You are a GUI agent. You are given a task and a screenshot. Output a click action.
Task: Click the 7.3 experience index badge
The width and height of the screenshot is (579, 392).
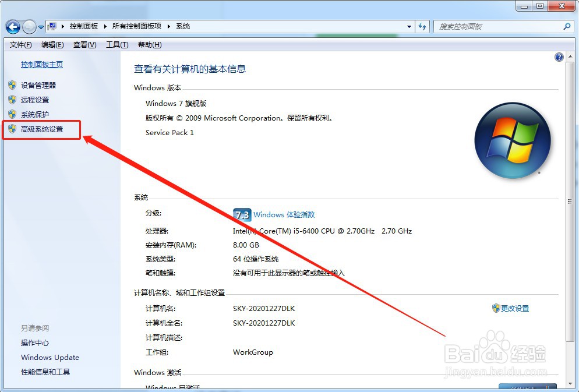[242, 215]
